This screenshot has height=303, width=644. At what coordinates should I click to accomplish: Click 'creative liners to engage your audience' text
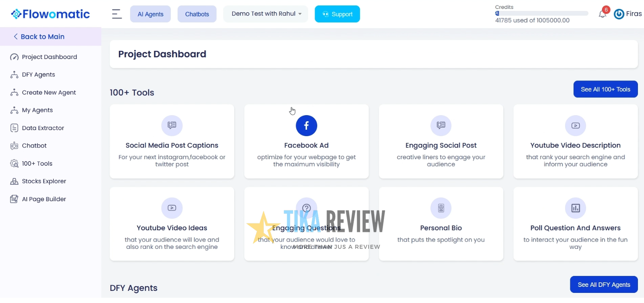pos(441,161)
